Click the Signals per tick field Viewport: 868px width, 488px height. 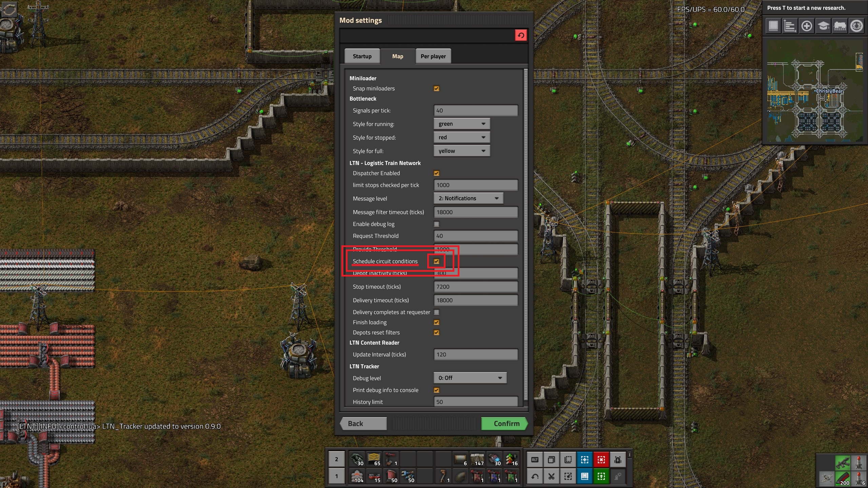pos(476,110)
